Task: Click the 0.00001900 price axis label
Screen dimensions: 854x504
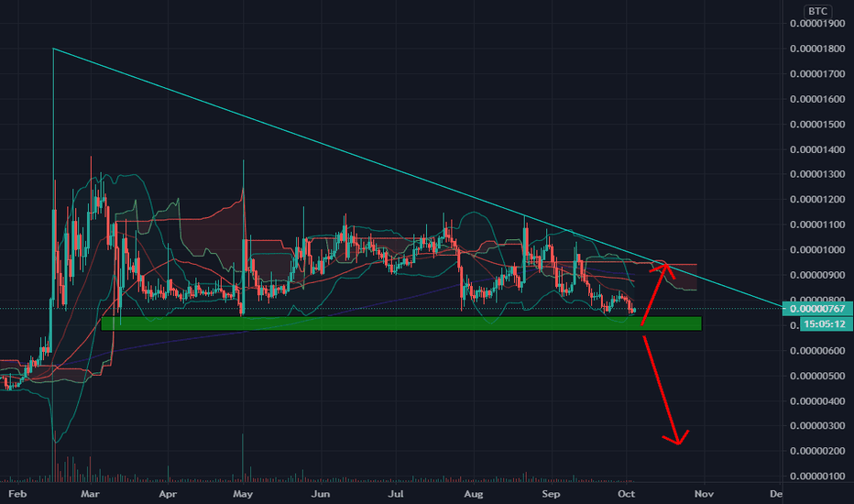Action: pyautogui.click(x=817, y=24)
